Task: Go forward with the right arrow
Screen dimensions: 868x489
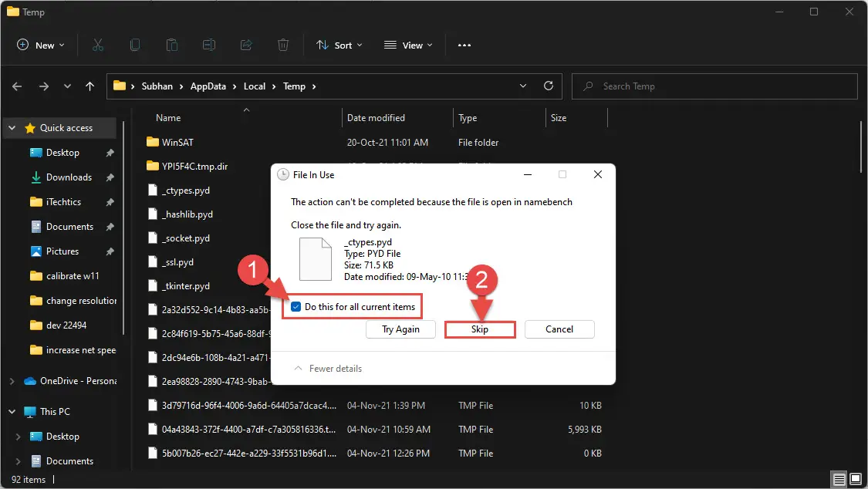Action: (44, 86)
